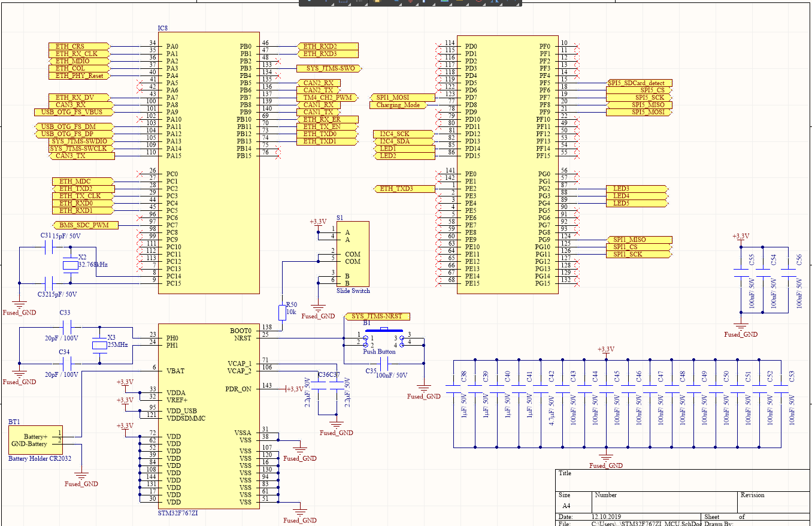The image size is (812, 526).
Task: Select the LED3 port
Action: (637, 189)
